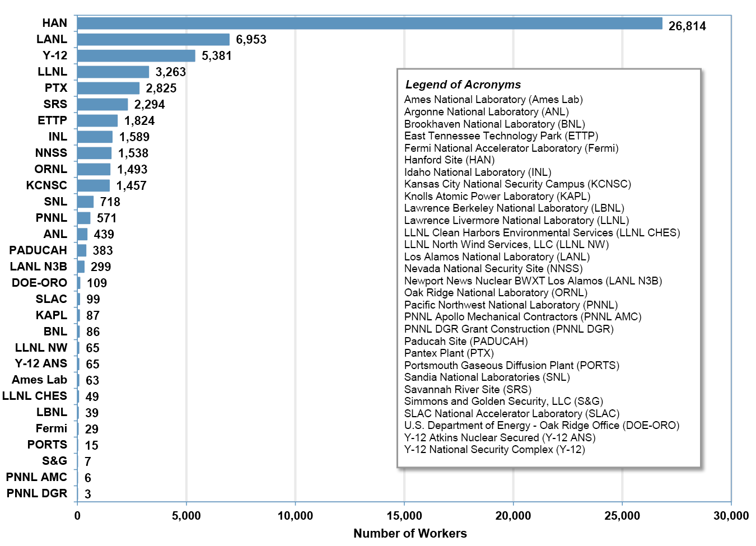756x546 pixels.
Task: Click the PNNL DGR value 3
Action: (x=88, y=494)
